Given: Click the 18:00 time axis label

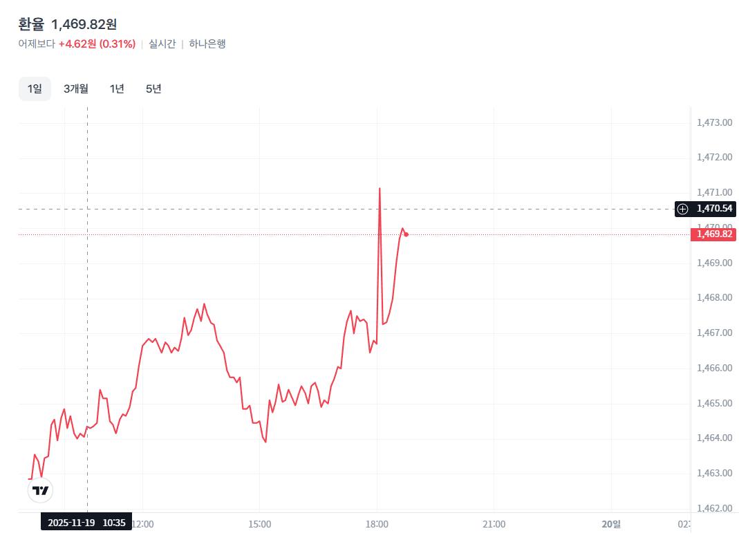Looking at the screenshot, I should click(x=377, y=524).
